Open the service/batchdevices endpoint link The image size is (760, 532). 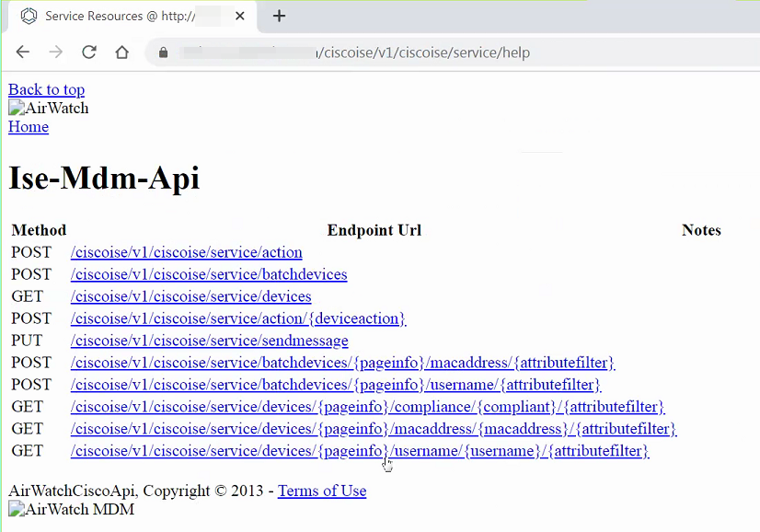click(x=209, y=274)
